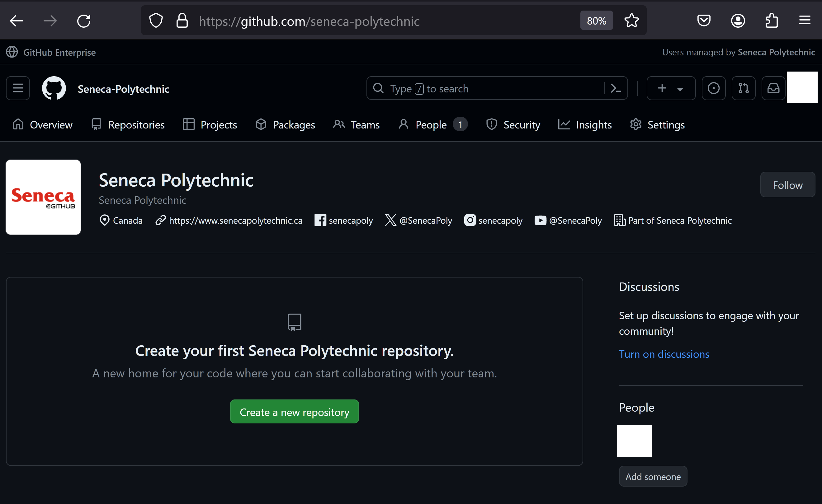The height and width of the screenshot is (504, 822).
Task: Go back with the browser back arrow
Action: (x=16, y=21)
